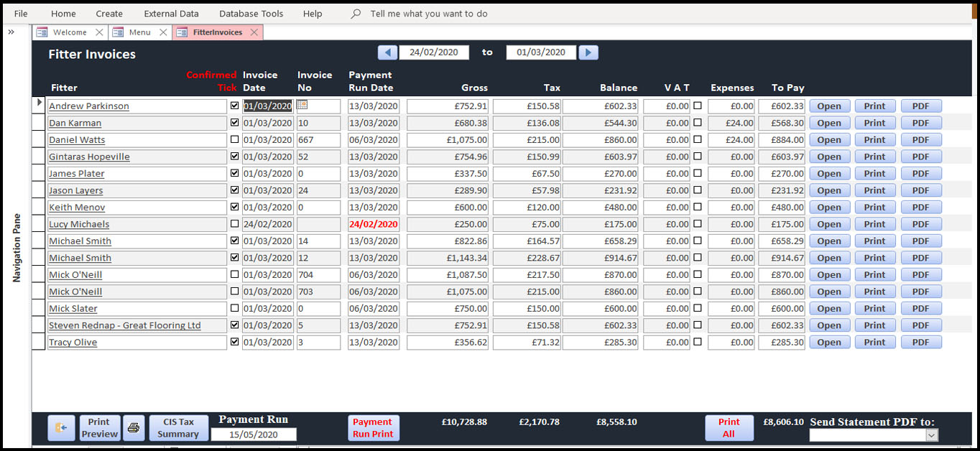Image resolution: width=980 pixels, height=451 pixels.
Task: Advance to the next date range arrow
Action: click(x=588, y=52)
